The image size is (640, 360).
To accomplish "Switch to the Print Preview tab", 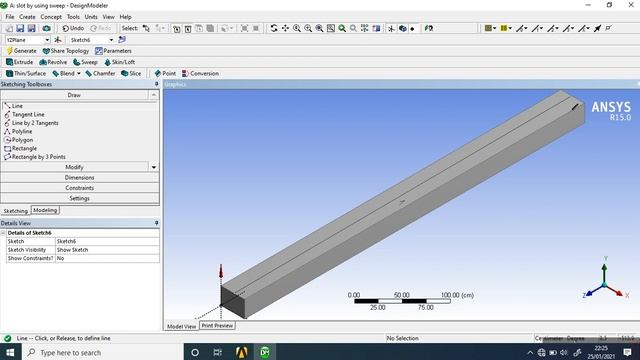I will point(217,326).
